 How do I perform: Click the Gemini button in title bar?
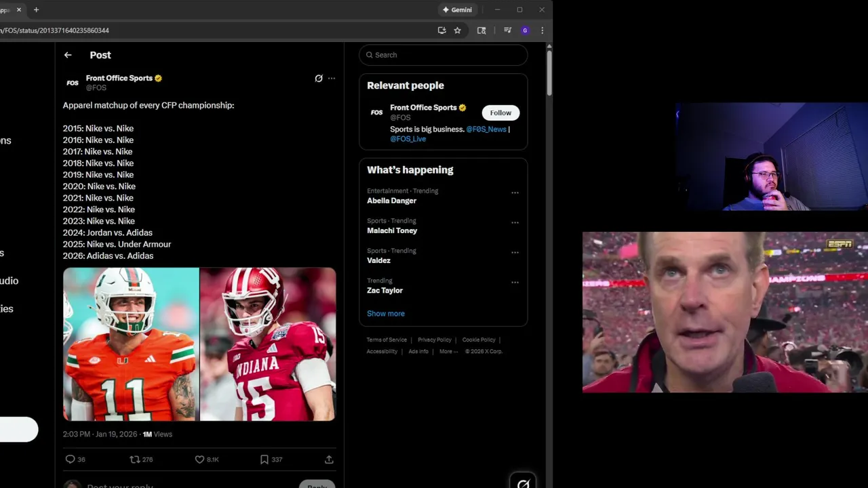pos(457,10)
